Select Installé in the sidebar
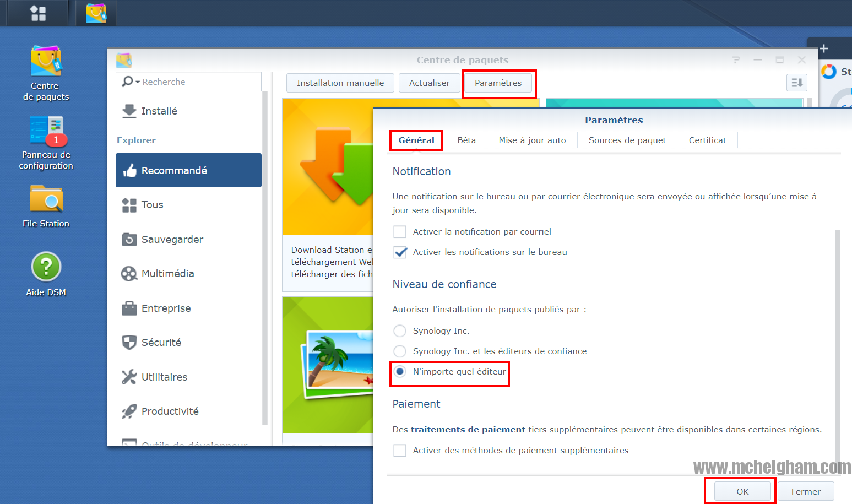 click(x=188, y=111)
